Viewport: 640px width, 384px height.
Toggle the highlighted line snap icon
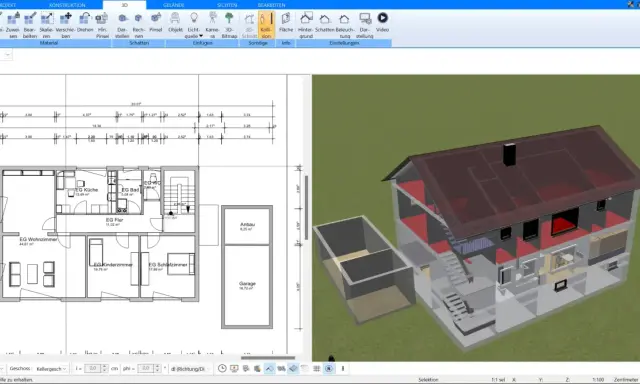[269, 368]
